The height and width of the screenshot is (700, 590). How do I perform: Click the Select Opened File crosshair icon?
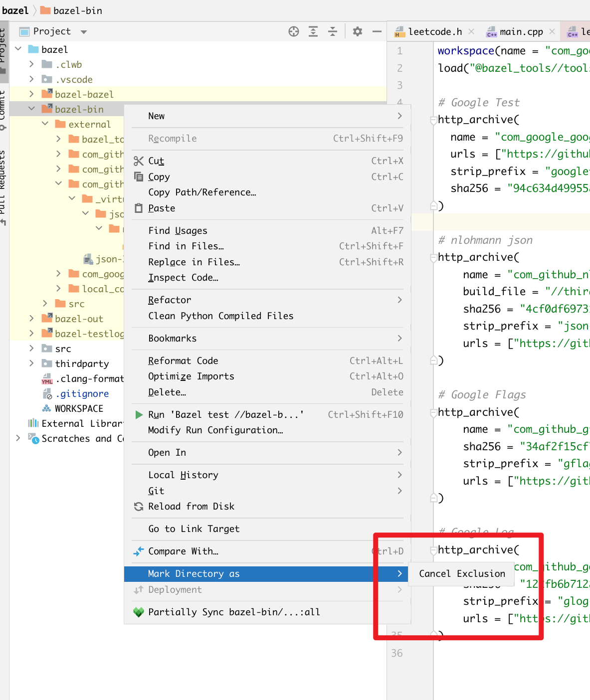pos(293,31)
